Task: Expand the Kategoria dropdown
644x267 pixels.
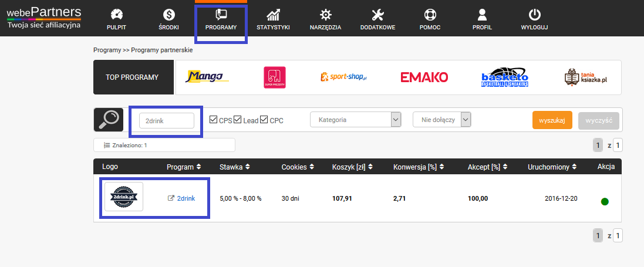Action: click(356, 120)
